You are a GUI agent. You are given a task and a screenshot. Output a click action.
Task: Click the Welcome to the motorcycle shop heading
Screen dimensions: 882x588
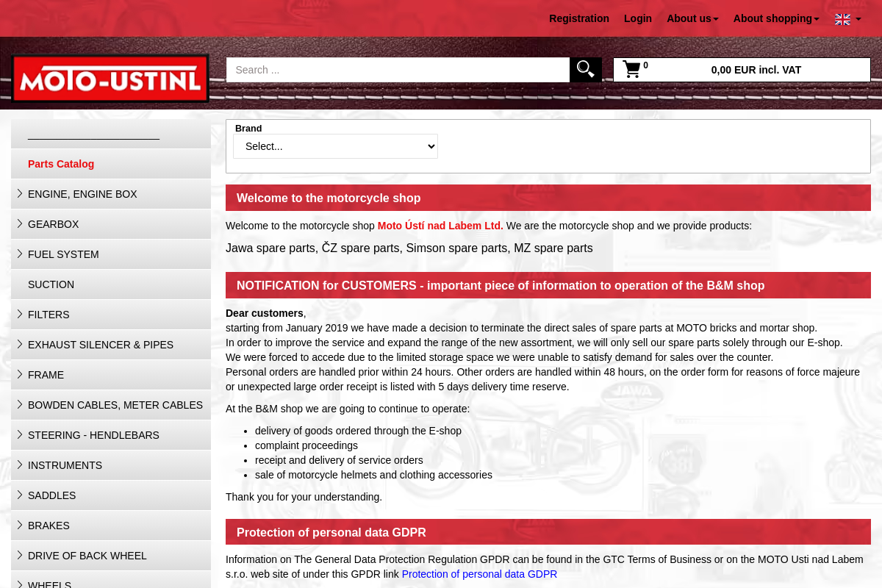point(548,198)
